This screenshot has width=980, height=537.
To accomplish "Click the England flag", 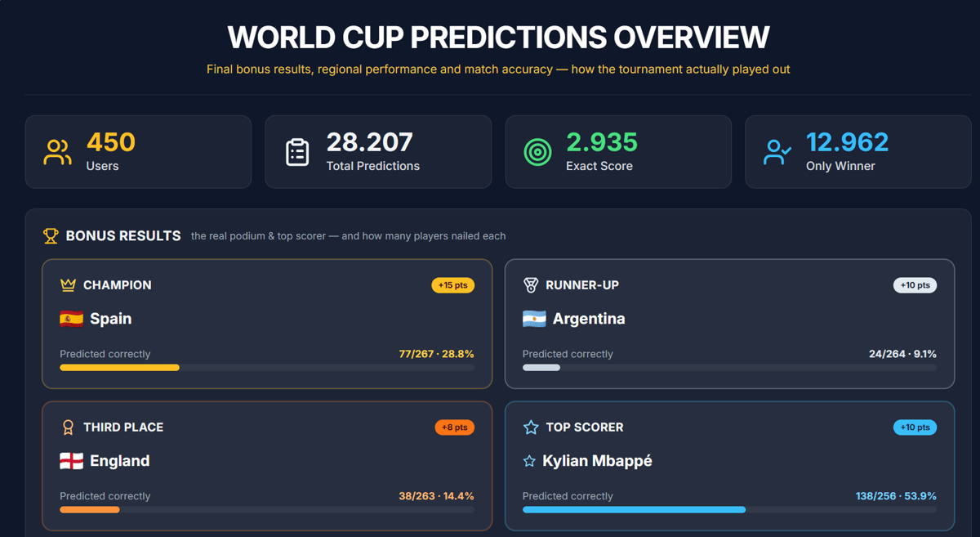I will pyautogui.click(x=71, y=461).
